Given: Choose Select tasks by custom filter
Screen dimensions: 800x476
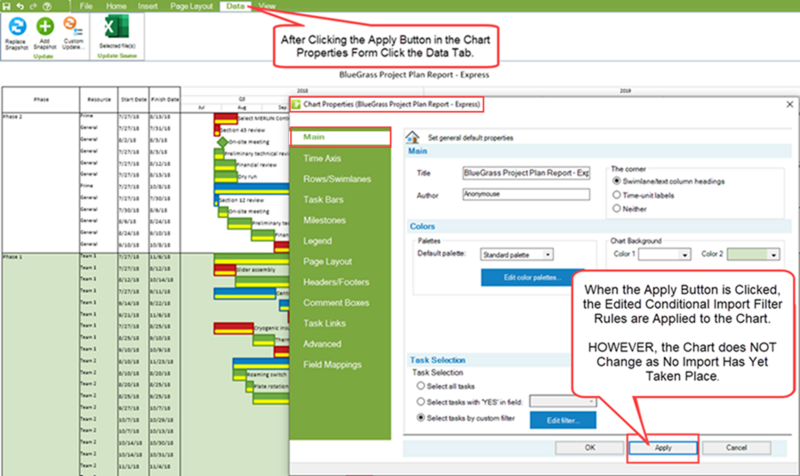Looking at the screenshot, I should click(420, 417).
